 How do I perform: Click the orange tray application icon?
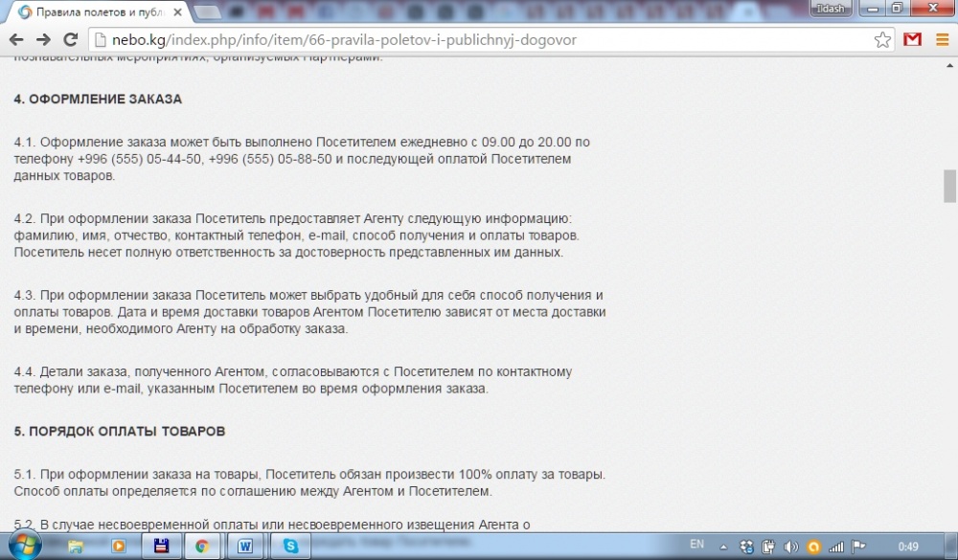coord(813,547)
